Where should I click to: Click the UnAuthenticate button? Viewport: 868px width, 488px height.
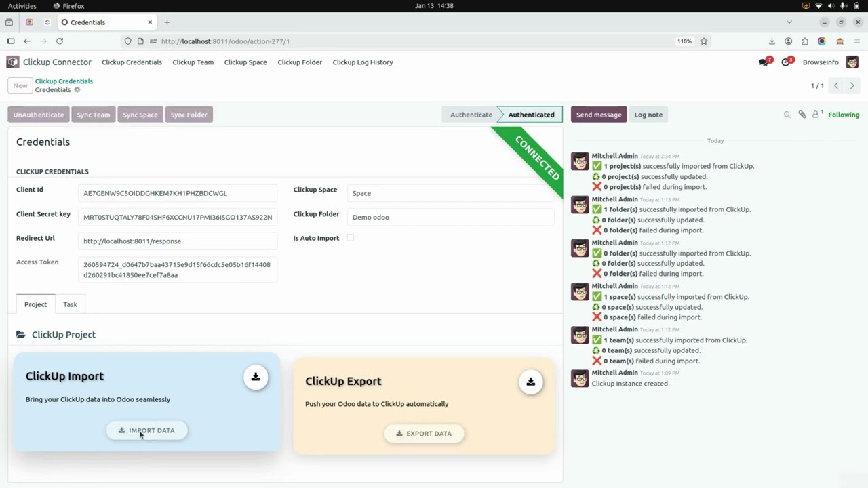(x=39, y=115)
